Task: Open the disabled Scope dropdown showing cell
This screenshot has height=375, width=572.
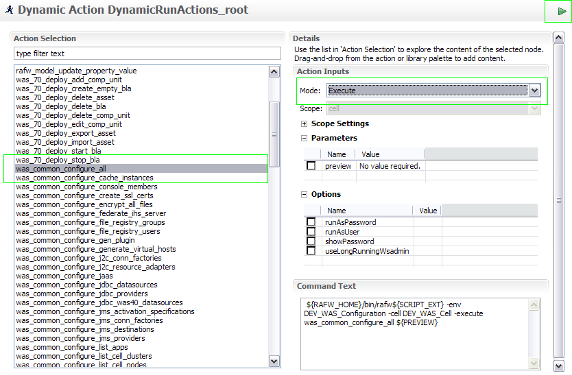Action: (433, 108)
